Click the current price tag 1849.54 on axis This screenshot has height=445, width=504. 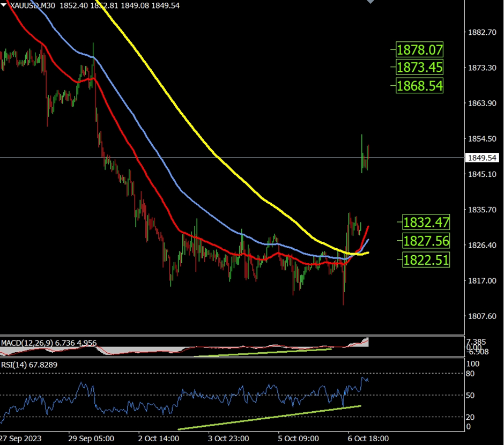point(481,158)
